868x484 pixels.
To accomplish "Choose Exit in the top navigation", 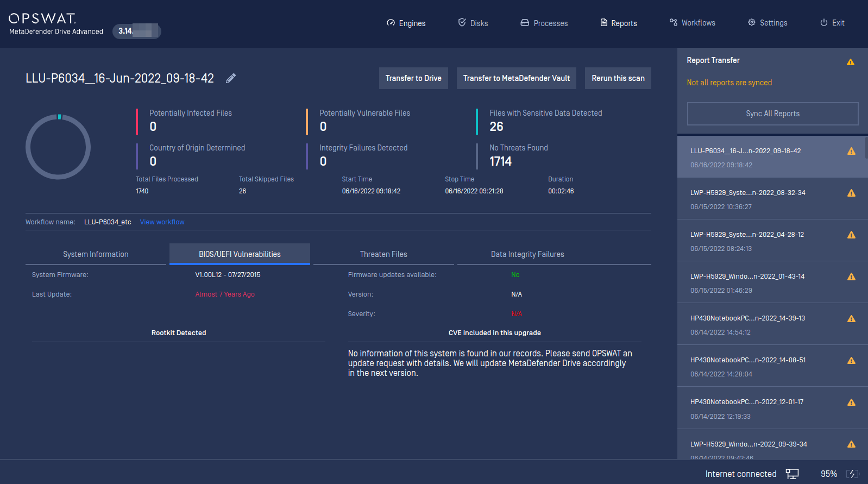I will pos(833,23).
